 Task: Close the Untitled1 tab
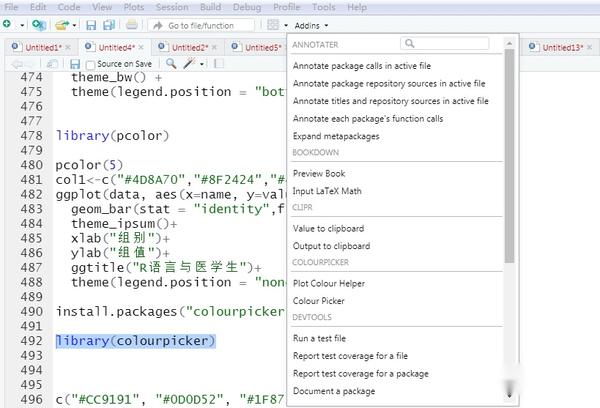click(66, 47)
